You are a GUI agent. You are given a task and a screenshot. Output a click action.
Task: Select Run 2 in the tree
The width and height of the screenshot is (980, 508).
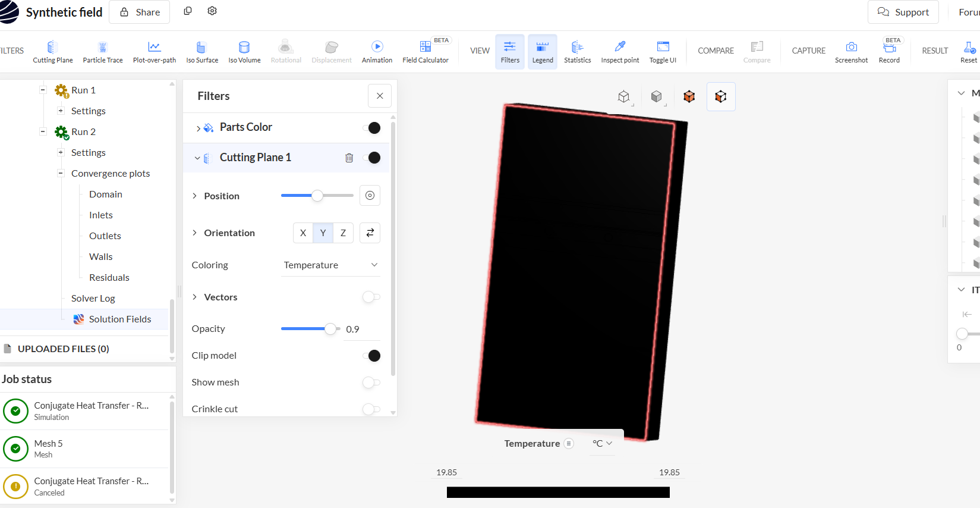click(x=83, y=131)
